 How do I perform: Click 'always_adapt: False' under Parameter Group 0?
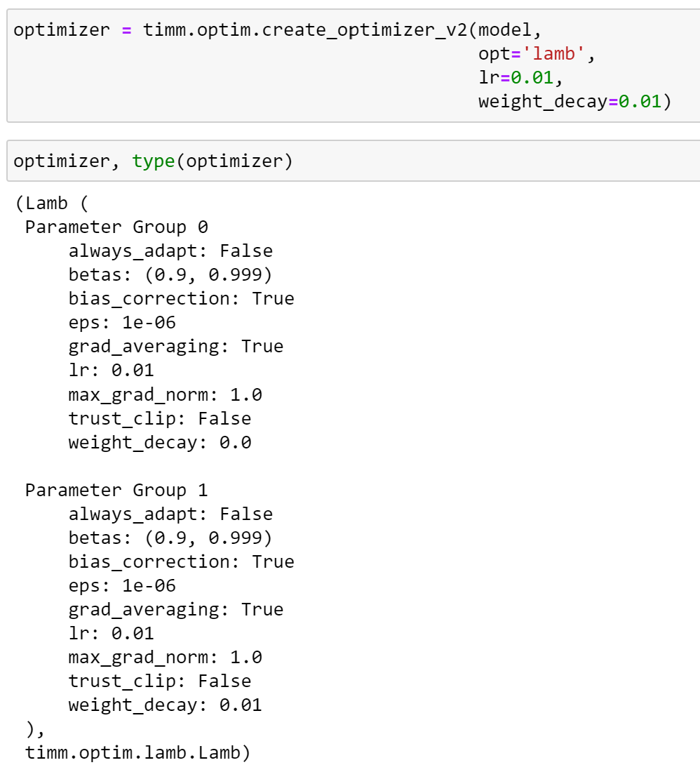point(170,251)
